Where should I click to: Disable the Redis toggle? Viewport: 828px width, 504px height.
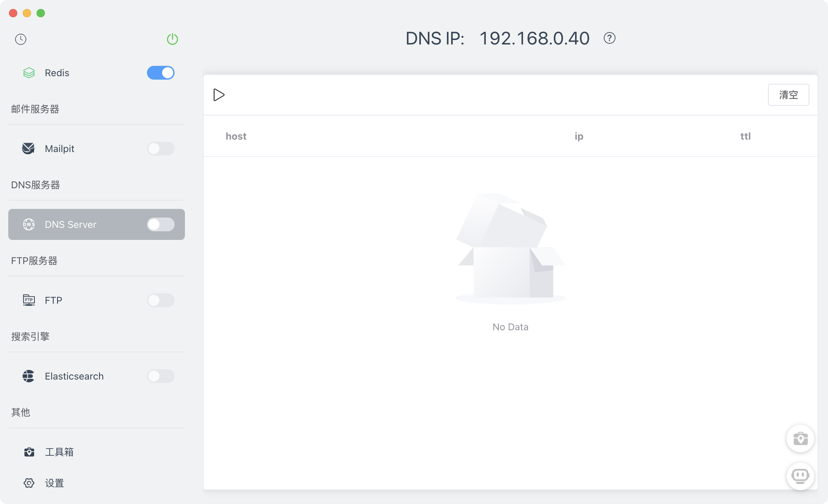[x=161, y=73]
